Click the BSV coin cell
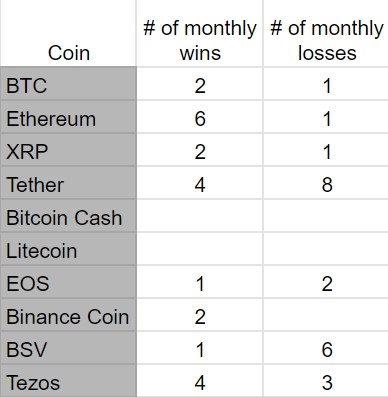Viewport: 388px width, 397px height. coord(68,348)
